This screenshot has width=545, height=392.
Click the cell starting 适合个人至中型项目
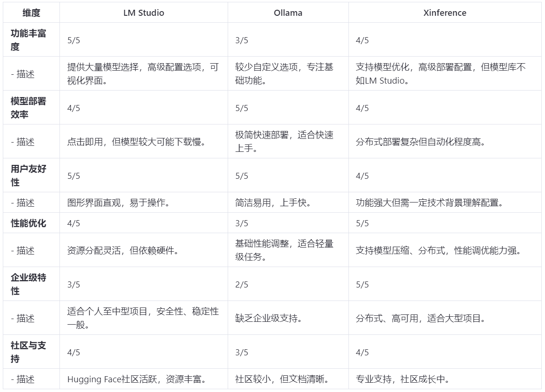(x=143, y=318)
